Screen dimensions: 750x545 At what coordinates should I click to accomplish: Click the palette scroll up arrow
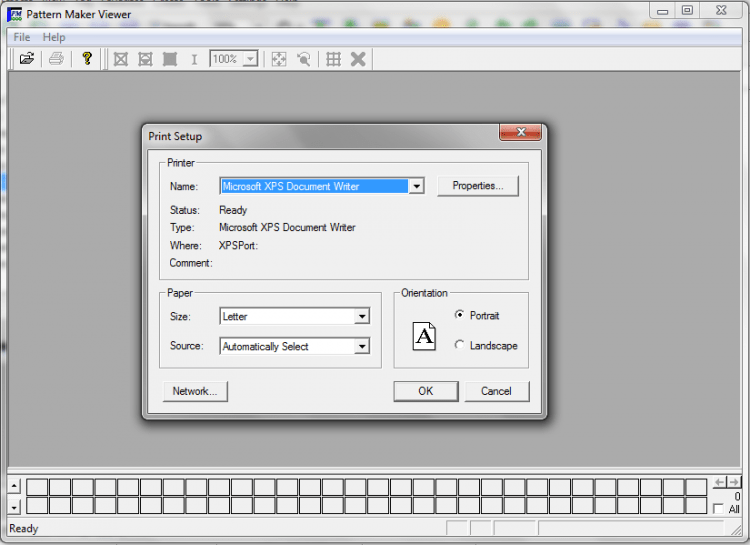[x=14, y=486]
